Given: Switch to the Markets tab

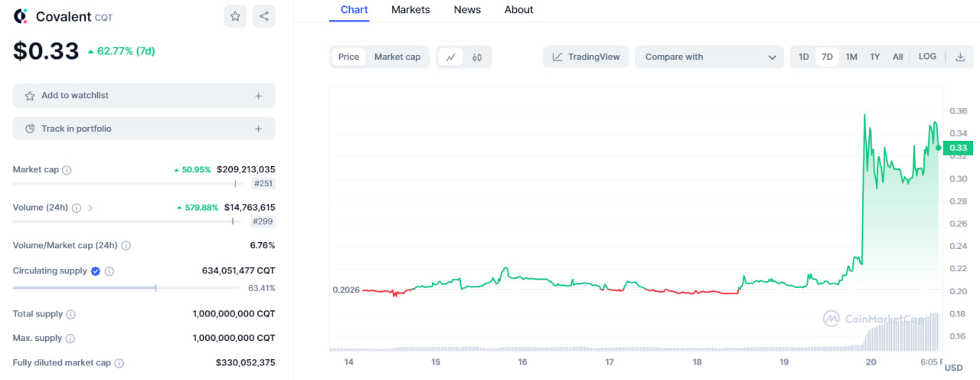Looking at the screenshot, I should (x=410, y=10).
